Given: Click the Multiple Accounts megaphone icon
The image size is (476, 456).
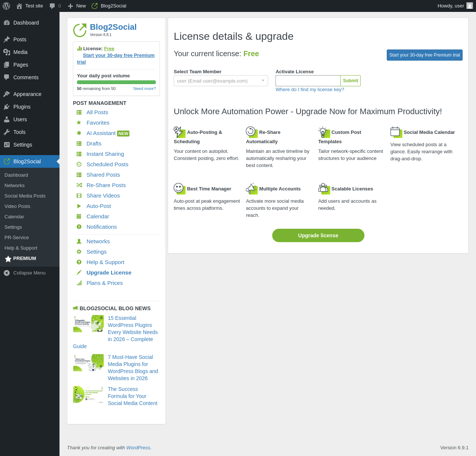Looking at the screenshot, I should point(252,189).
